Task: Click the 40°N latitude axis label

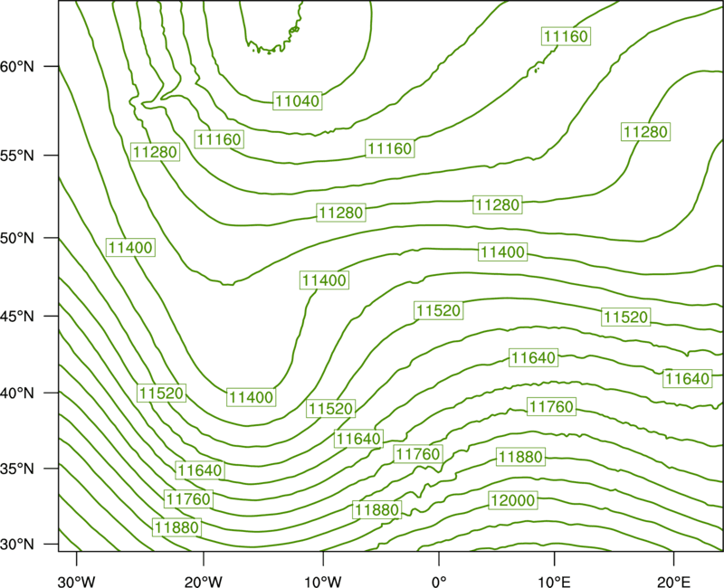Action: click(x=17, y=393)
